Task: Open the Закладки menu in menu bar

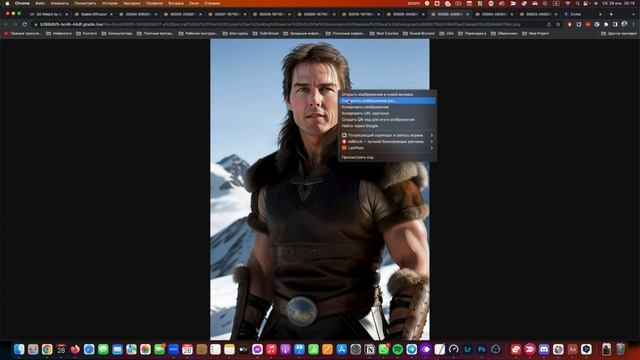Action: tap(132, 3)
